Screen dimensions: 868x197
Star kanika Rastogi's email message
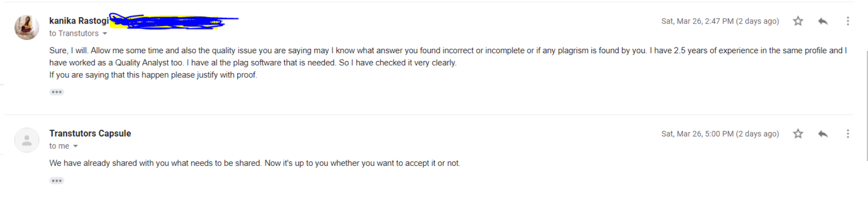coord(798,21)
